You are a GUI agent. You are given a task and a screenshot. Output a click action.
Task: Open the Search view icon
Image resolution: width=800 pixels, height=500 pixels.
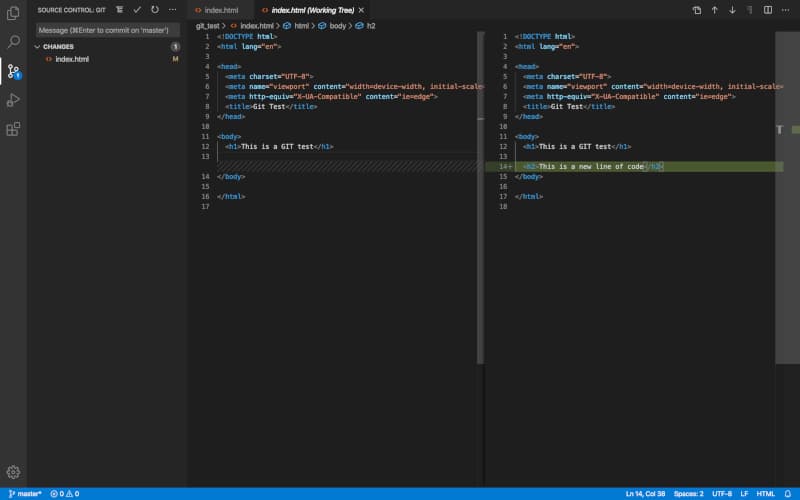tap(13, 41)
